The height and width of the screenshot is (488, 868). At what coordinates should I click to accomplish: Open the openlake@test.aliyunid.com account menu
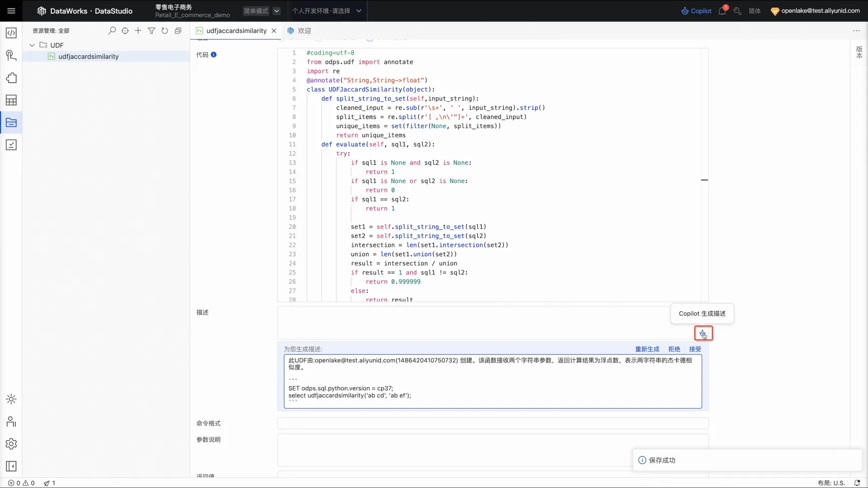[815, 11]
